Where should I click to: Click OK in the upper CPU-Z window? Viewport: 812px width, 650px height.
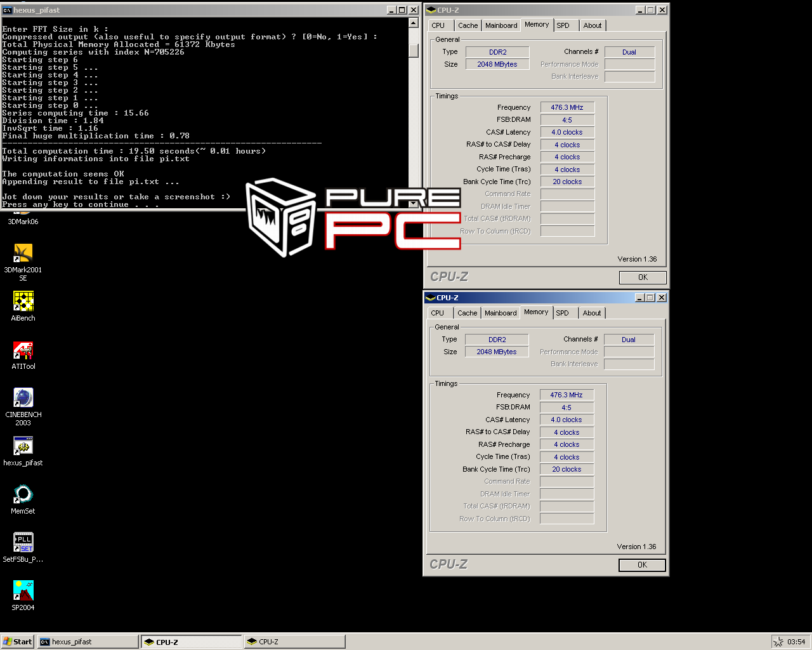(x=643, y=277)
